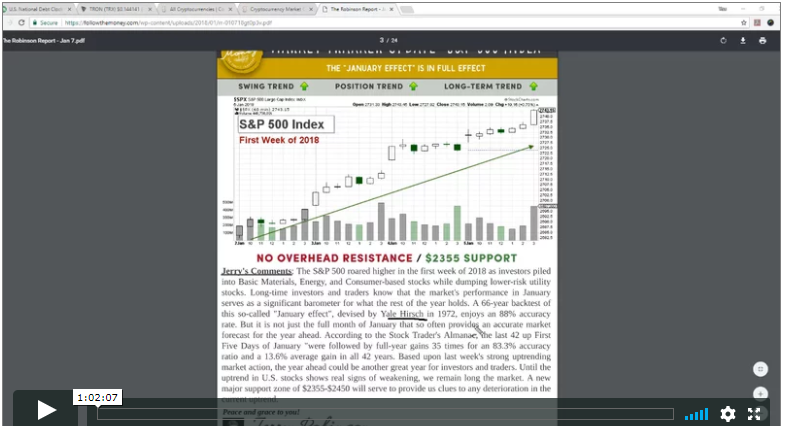Play the video with the play button
This screenshot has width=785, height=426.
click(x=46, y=408)
